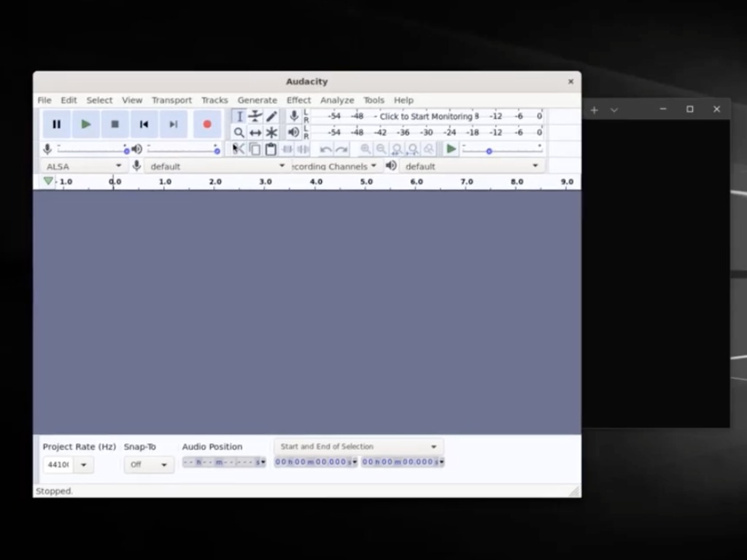
Task: Click the green pinned play head triangle
Action: click(x=48, y=181)
